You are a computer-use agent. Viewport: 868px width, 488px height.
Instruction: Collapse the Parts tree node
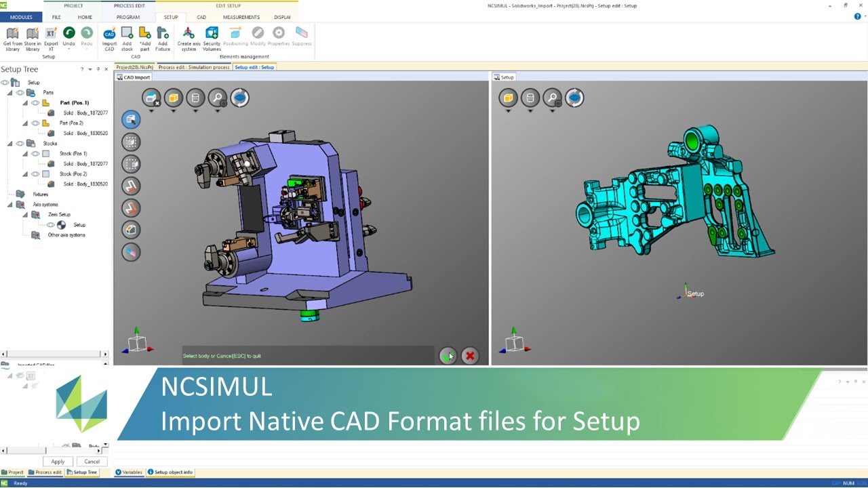click(x=10, y=93)
